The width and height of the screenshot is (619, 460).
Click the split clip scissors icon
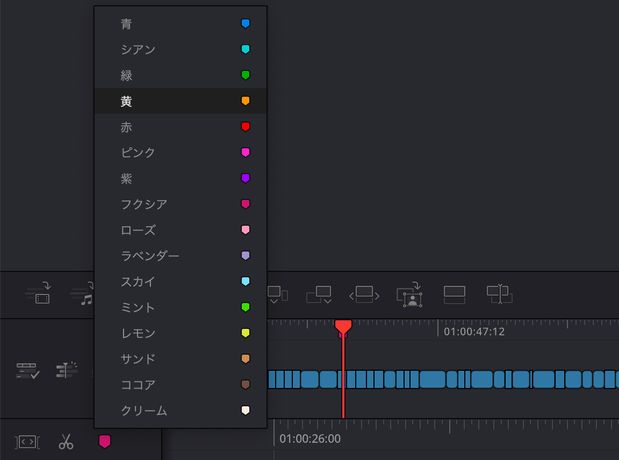click(66, 441)
